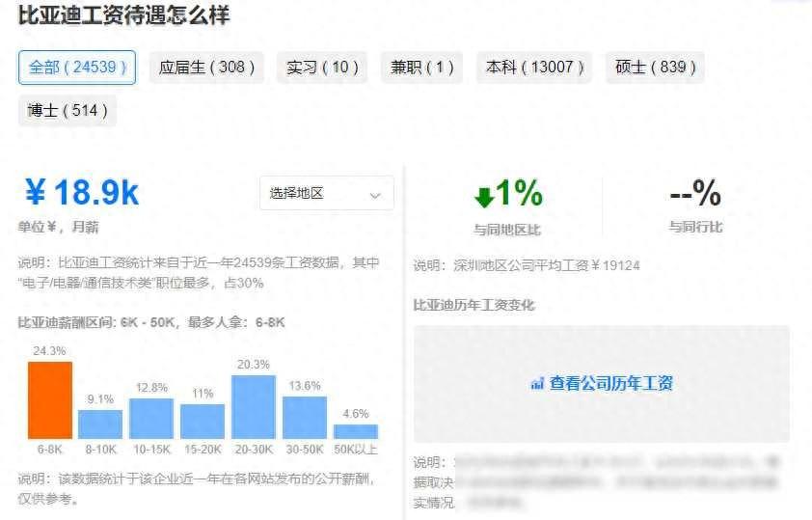Click the green down arrow icon
The width and height of the screenshot is (812, 520).
484,197
